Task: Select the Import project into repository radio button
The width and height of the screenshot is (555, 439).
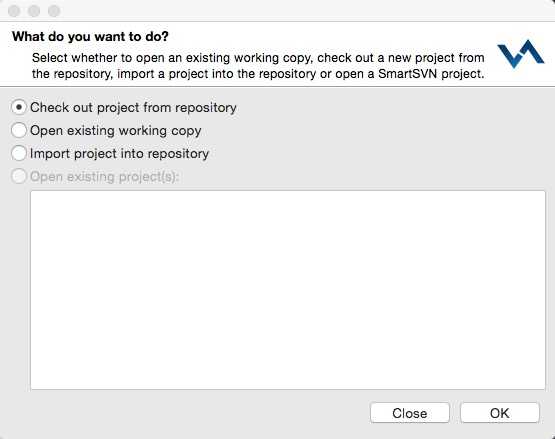Action: tap(19, 153)
